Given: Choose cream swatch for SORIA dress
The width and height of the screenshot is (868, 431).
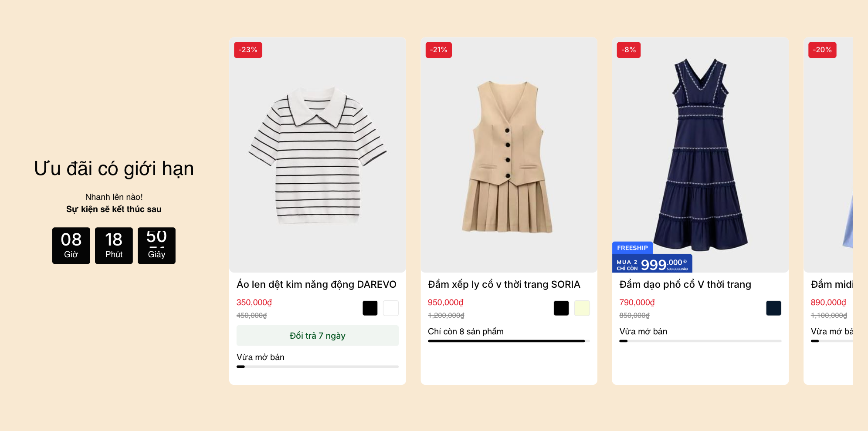Looking at the screenshot, I should click(582, 308).
